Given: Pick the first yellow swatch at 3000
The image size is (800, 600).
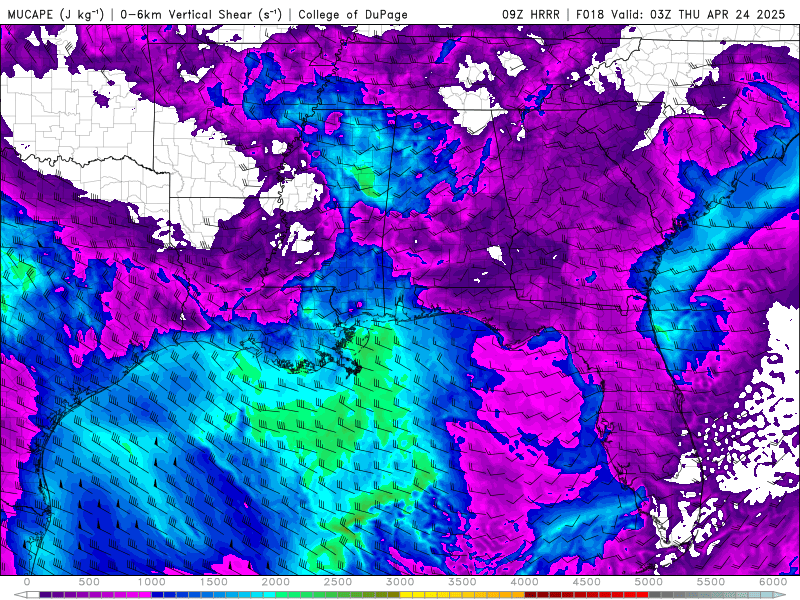Looking at the screenshot, I should click(x=406, y=595).
